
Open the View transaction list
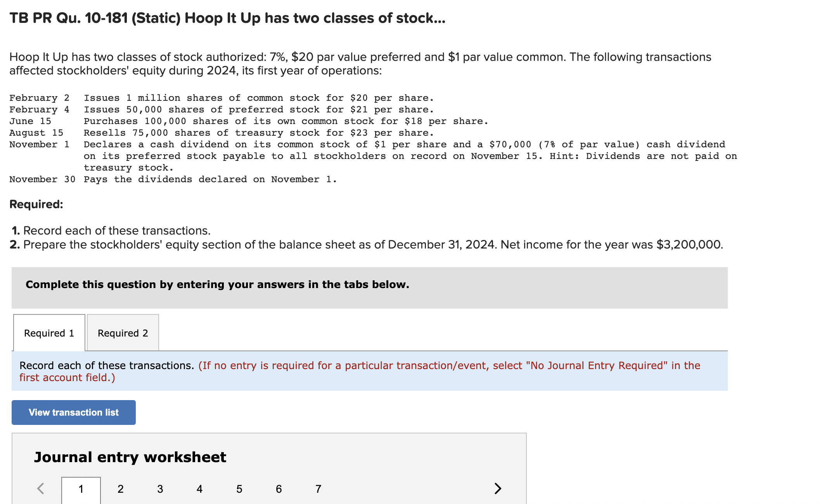[73, 412]
